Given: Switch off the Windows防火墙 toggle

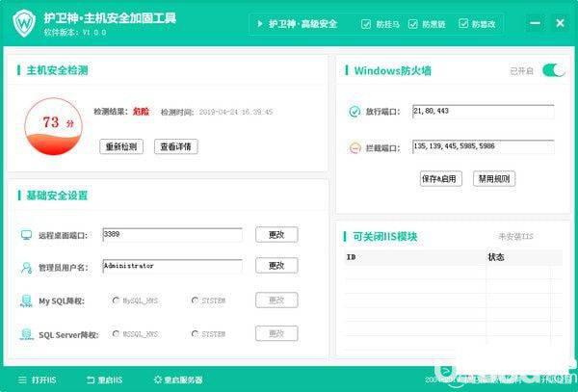Looking at the screenshot, I should [553, 70].
